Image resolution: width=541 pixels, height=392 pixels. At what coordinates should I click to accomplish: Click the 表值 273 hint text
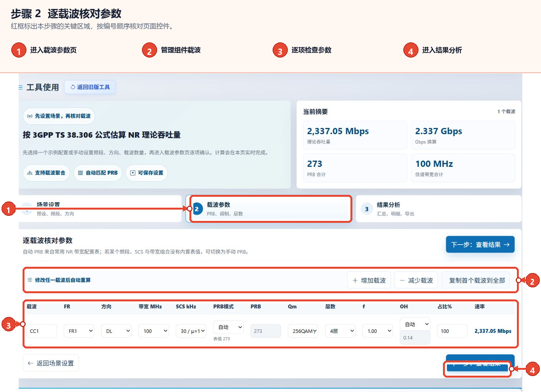[221, 339]
